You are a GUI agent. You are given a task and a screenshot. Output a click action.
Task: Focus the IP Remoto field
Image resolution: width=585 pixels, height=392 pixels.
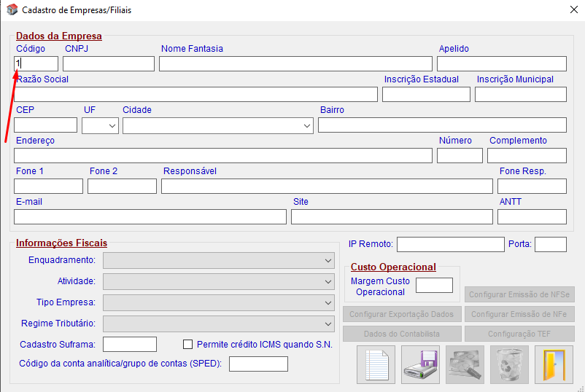(x=451, y=244)
